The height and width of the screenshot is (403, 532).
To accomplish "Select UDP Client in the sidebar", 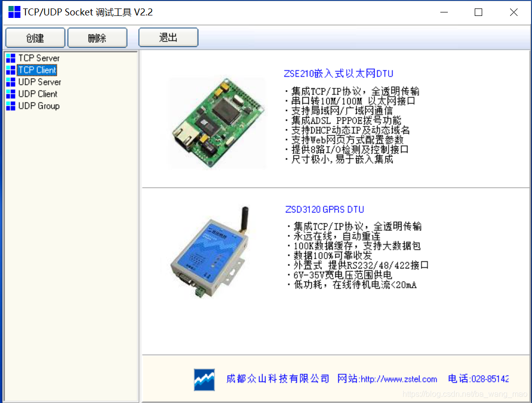I will [x=38, y=94].
